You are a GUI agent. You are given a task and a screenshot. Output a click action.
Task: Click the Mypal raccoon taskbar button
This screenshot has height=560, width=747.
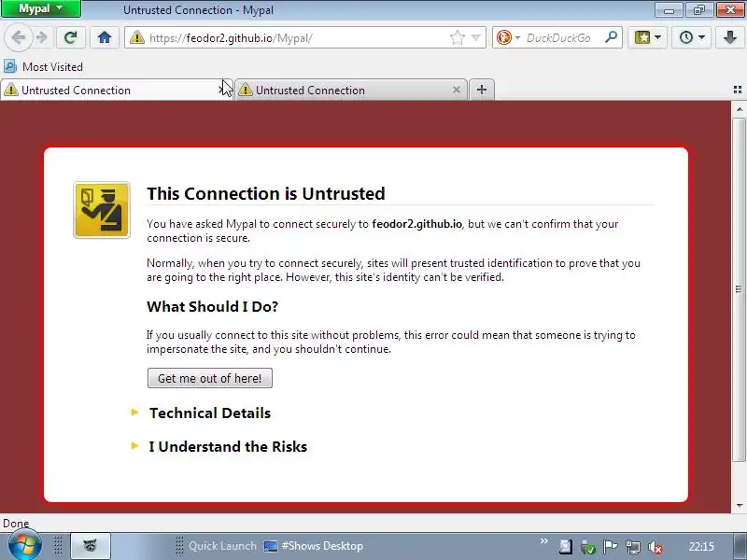click(x=91, y=546)
